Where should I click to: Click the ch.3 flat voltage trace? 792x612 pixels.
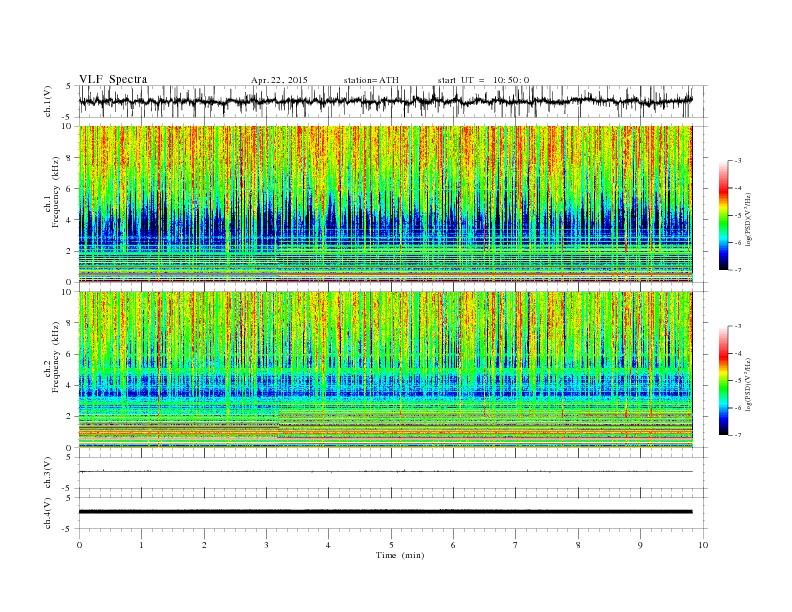pos(385,472)
